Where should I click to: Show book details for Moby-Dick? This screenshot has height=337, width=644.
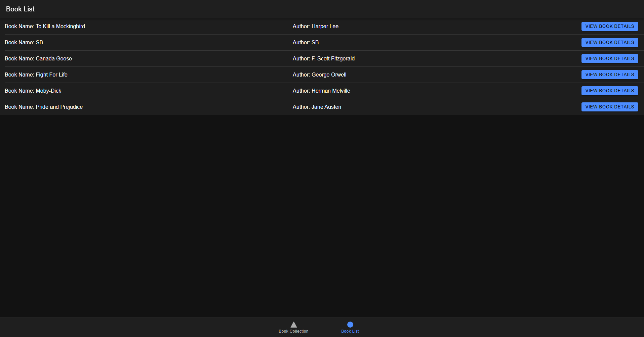(x=609, y=91)
